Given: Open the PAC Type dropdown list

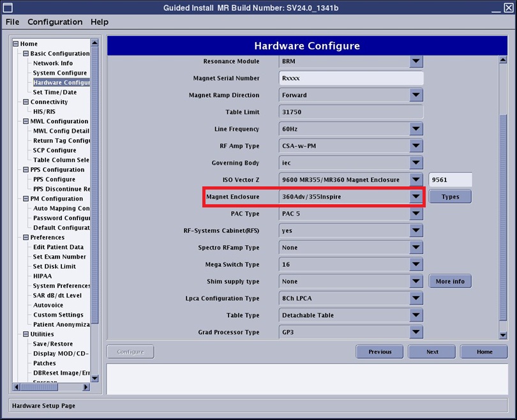Looking at the screenshot, I should 416,214.
